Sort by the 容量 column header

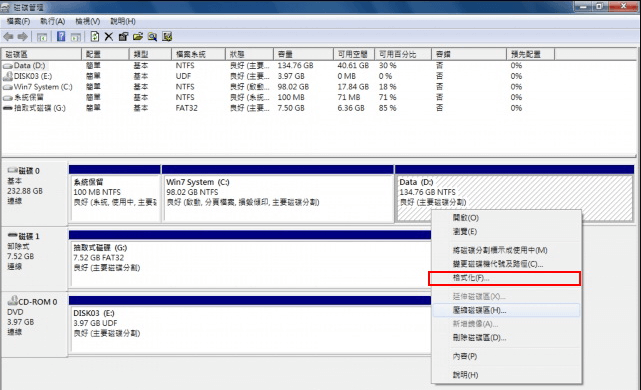(x=303, y=54)
